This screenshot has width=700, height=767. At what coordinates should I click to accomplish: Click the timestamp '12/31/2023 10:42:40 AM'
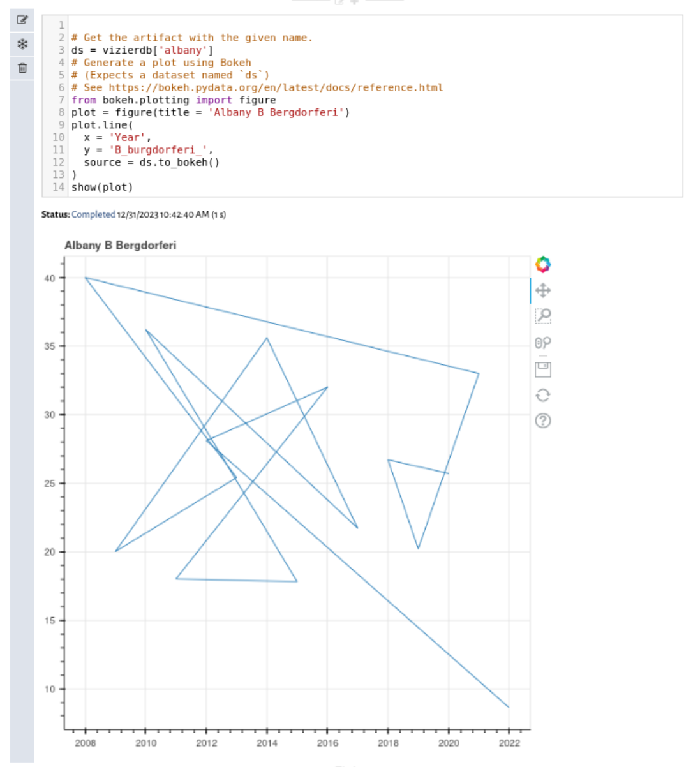(164, 214)
